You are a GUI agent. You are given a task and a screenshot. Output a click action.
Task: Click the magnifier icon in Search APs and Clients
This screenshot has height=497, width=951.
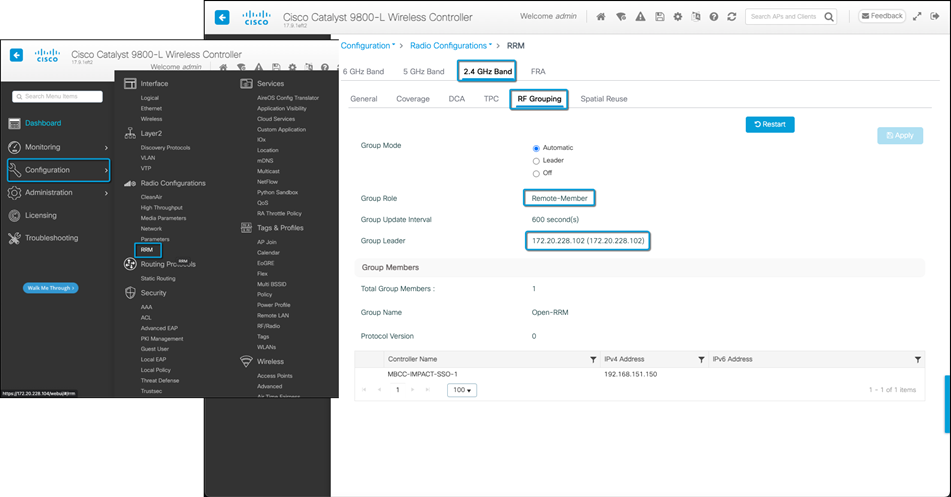(x=828, y=17)
